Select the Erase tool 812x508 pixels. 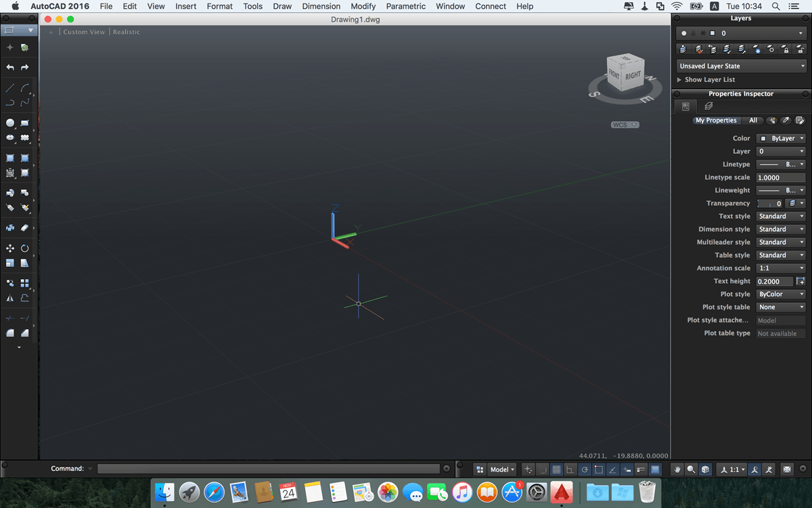pos(25,228)
